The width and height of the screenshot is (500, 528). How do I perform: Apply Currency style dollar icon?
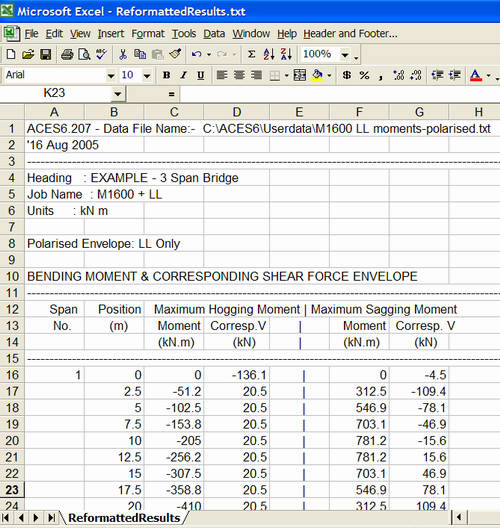pos(347,75)
